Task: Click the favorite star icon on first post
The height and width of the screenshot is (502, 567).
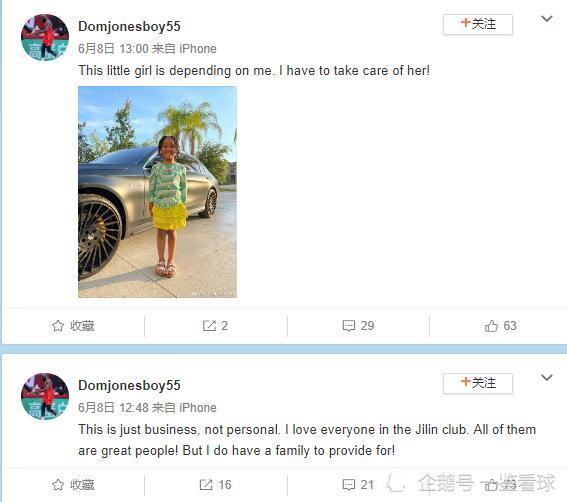Action: point(58,326)
